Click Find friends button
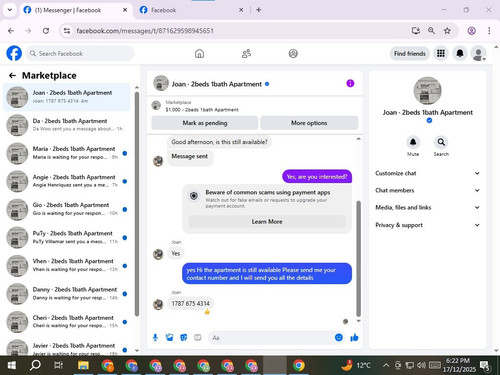This screenshot has width=500, height=375. pos(410,53)
